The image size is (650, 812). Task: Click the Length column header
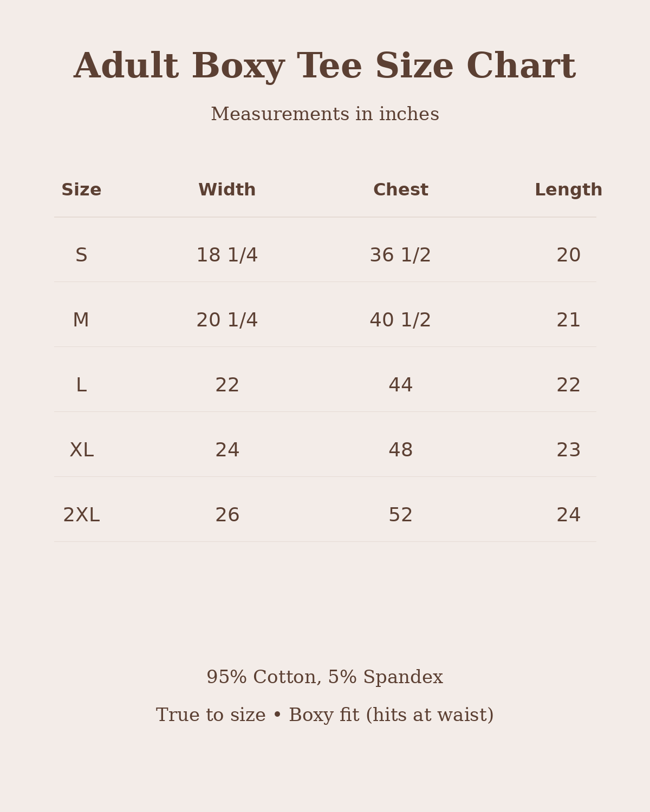point(568,190)
